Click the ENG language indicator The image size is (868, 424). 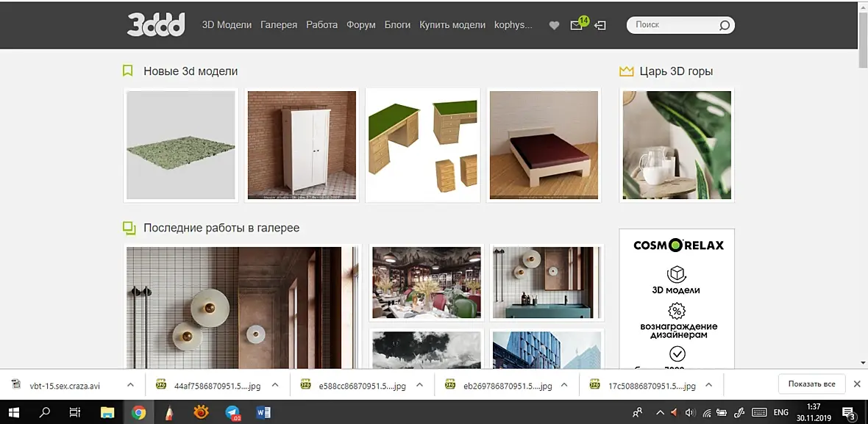click(x=780, y=412)
